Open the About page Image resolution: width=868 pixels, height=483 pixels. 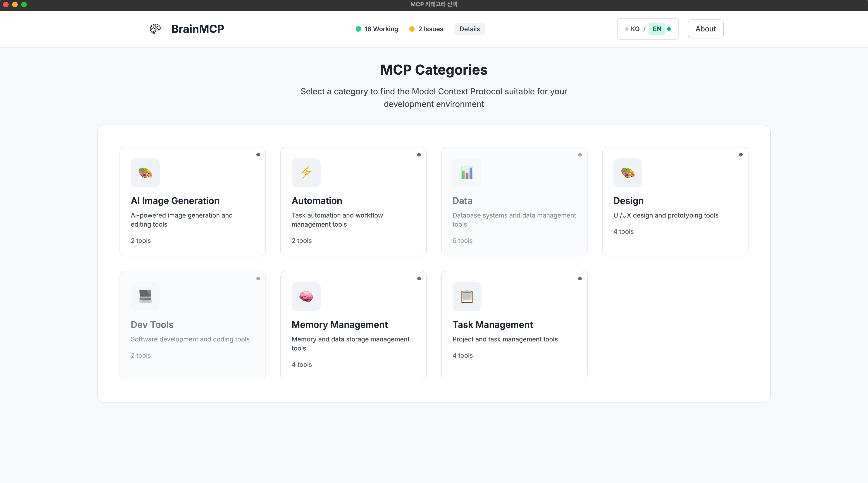tap(705, 29)
